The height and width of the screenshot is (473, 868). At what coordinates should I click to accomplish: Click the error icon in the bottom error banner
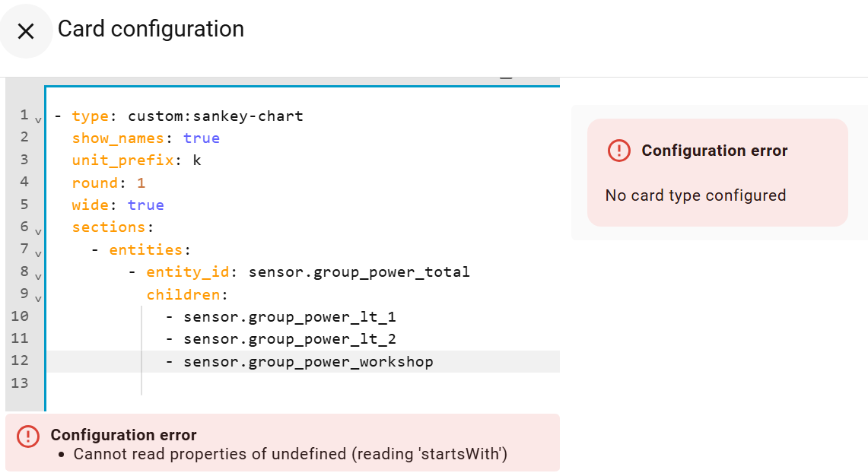pyautogui.click(x=28, y=436)
